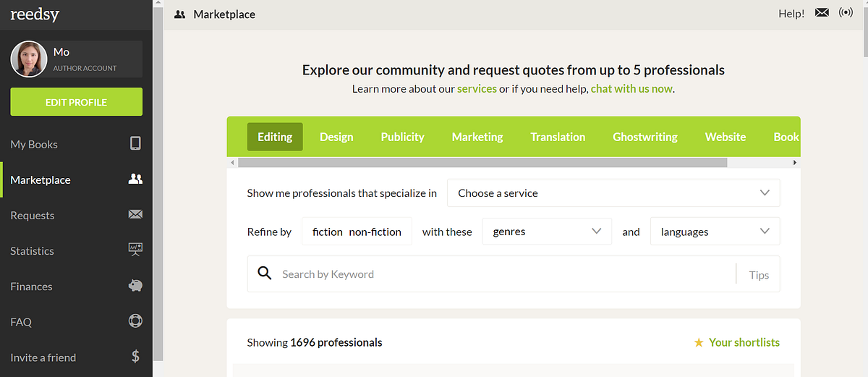Select the FAQ lifebuoy icon
Screen dimensions: 868x377
pyautogui.click(x=135, y=321)
